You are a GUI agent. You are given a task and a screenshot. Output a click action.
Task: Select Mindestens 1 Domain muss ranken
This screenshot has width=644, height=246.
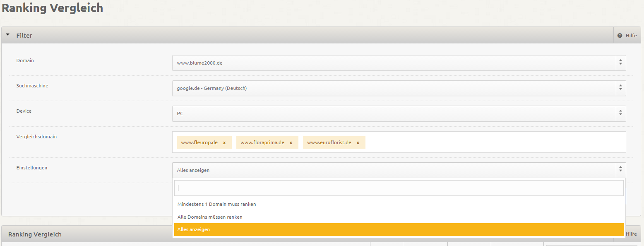point(399,204)
